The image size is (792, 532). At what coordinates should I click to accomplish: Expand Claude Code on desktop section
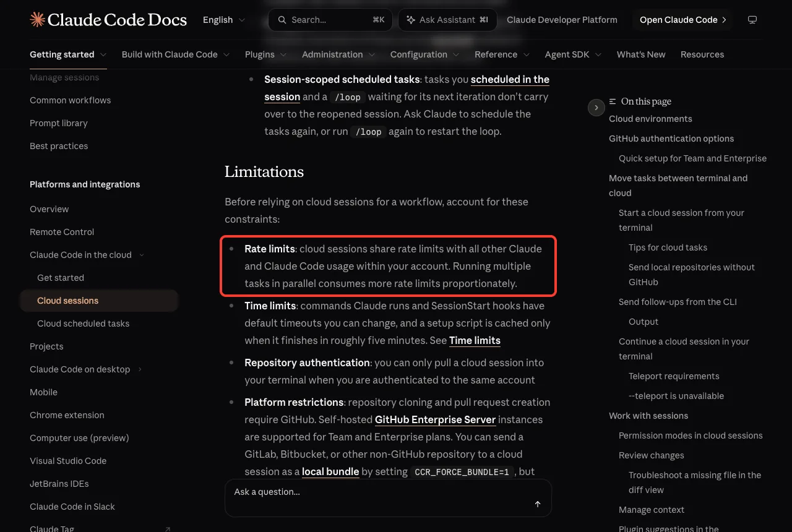pyautogui.click(x=140, y=369)
